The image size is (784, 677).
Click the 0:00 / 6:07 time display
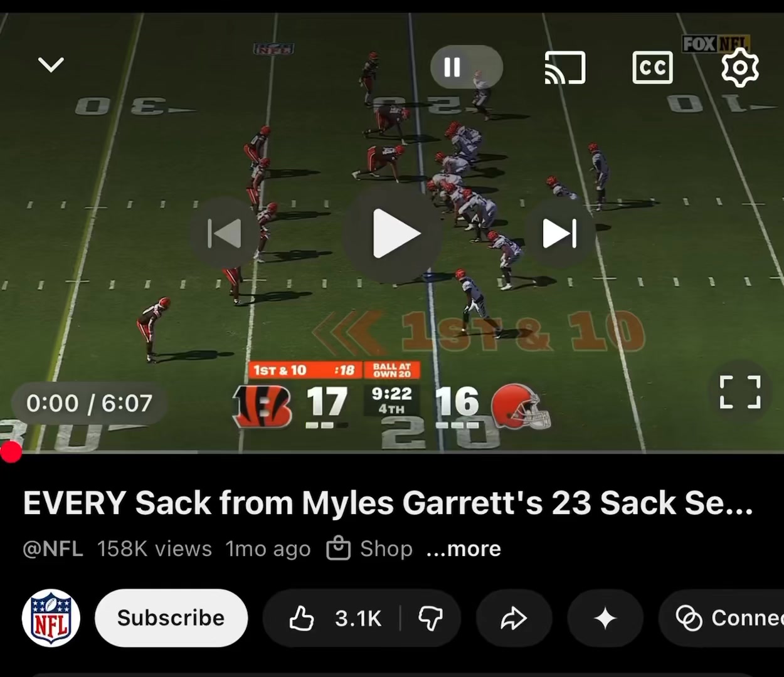pyautogui.click(x=89, y=403)
